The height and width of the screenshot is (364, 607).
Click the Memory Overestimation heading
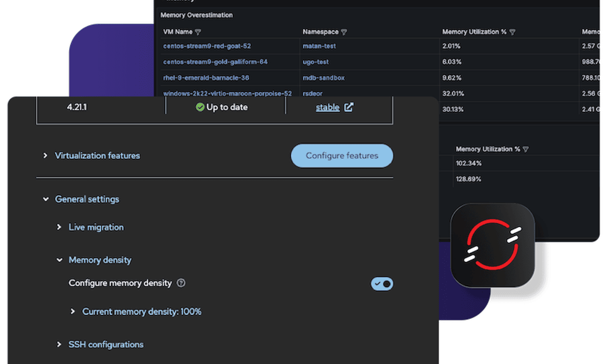click(197, 15)
